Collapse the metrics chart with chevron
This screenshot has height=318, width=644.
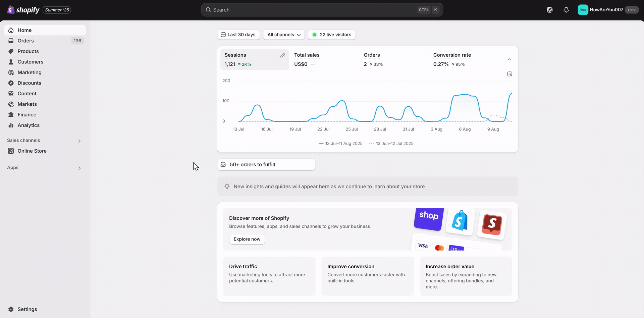click(509, 59)
